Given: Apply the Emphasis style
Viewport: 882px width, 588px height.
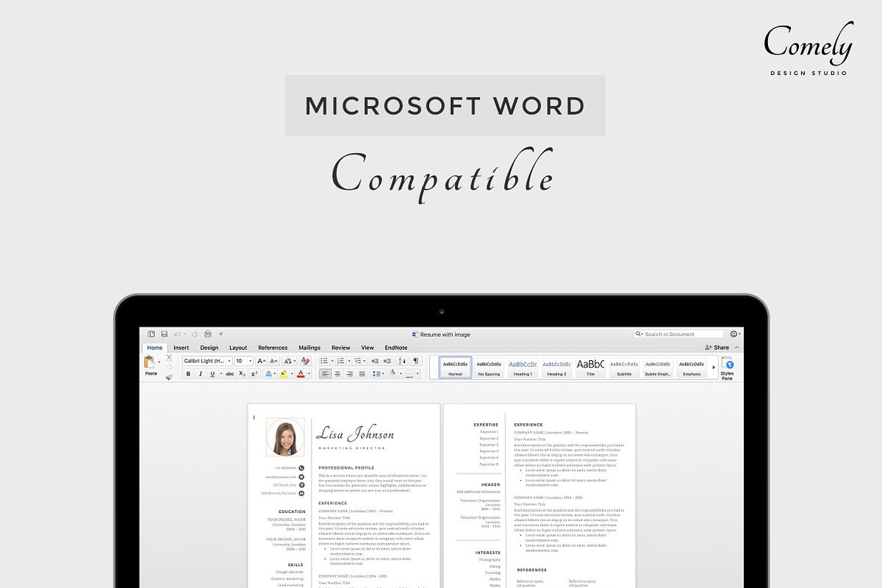Looking at the screenshot, I should [x=692, y=367].
